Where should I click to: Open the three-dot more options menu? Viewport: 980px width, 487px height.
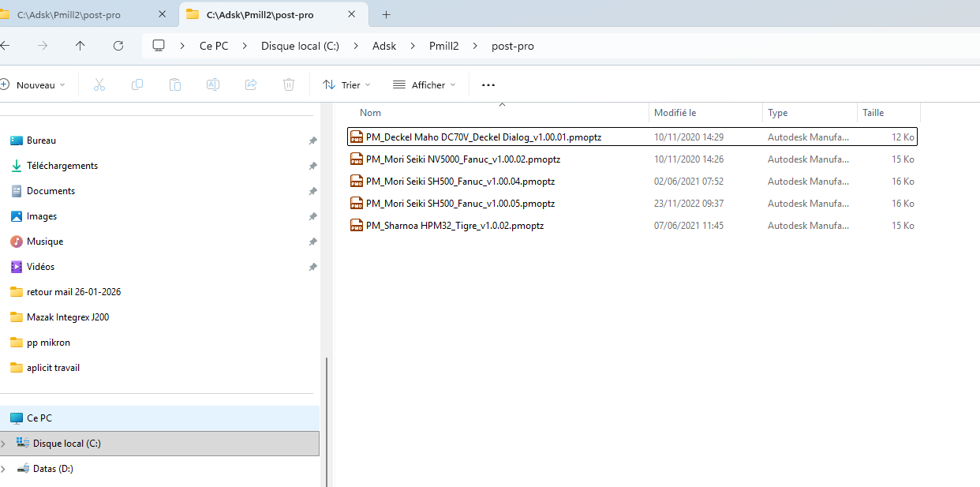click(x=488, y=84)
